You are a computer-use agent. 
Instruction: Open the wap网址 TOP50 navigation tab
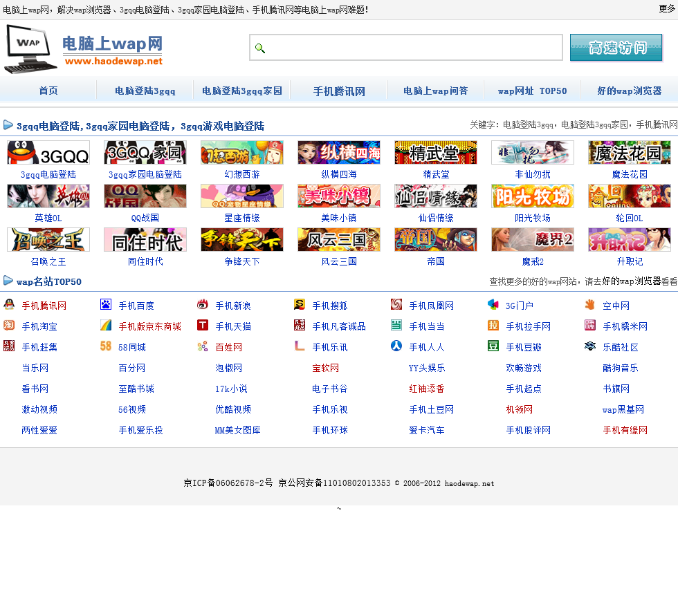coord(532,91)
